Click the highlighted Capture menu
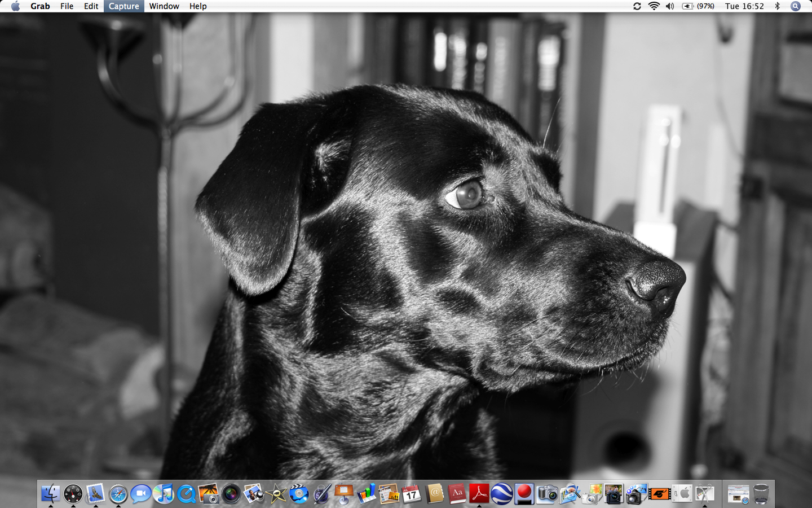The width and height of the screenshot is (812, 508). (x=124, y=6)
